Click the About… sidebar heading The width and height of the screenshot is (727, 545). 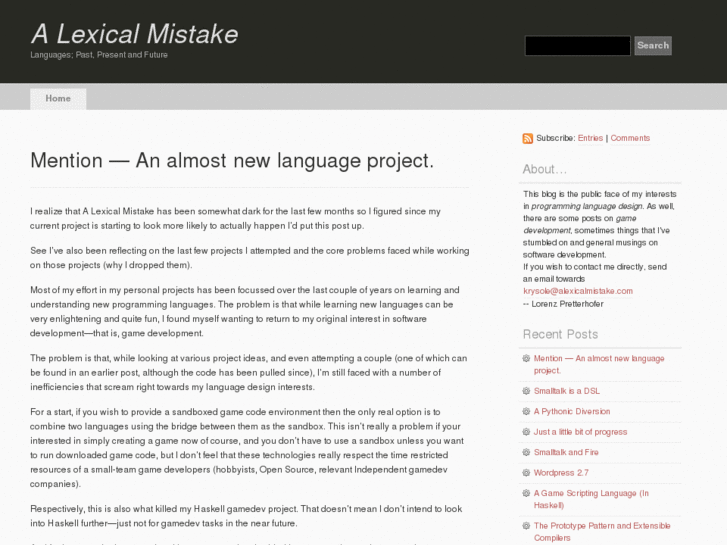[x=545, y=169]
